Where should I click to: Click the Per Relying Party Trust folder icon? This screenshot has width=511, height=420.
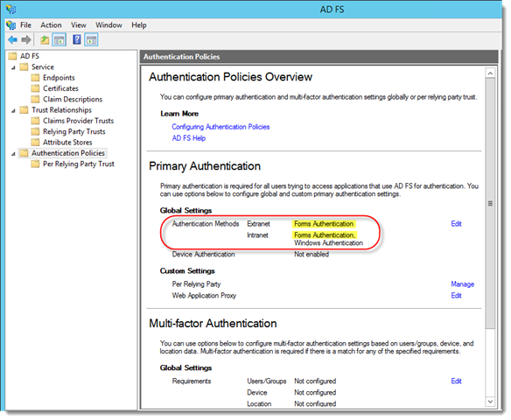tap(35, 164)
